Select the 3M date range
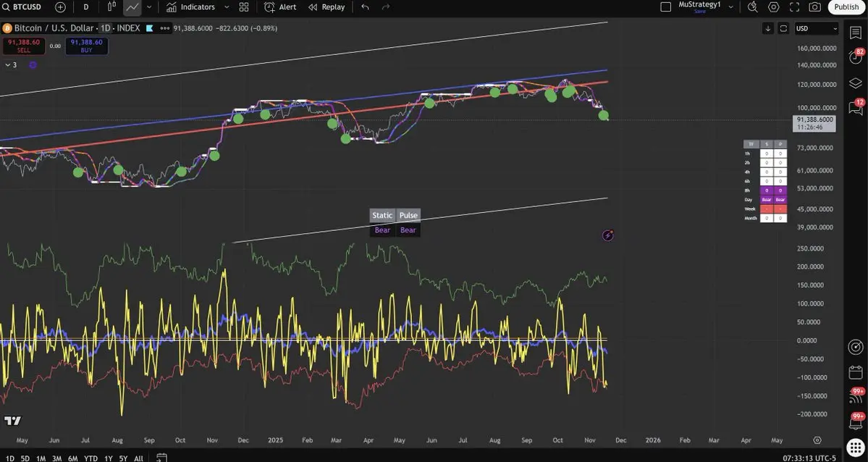The width and height of the screenshot is (868, 462). (56, 458)
